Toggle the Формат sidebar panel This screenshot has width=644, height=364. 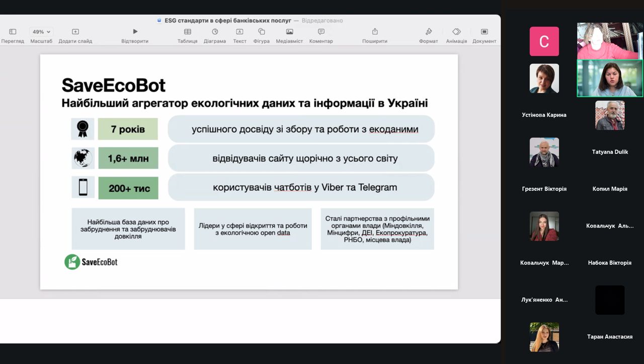point(429,32)
